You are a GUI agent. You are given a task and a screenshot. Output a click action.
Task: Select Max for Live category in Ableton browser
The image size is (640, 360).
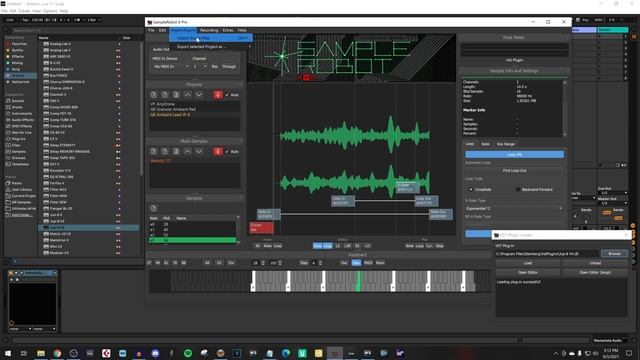pos(21,133)
